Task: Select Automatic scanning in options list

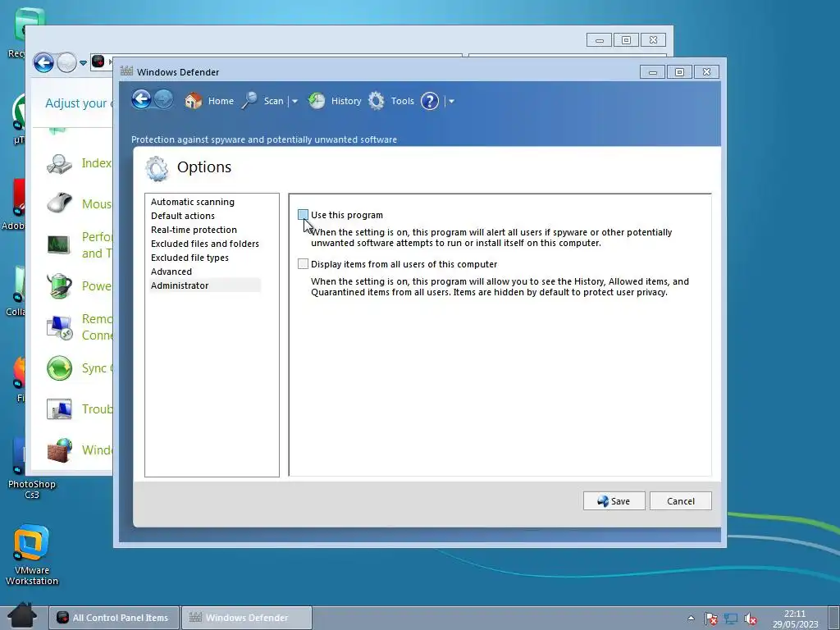Action: (x=192, y=202)
